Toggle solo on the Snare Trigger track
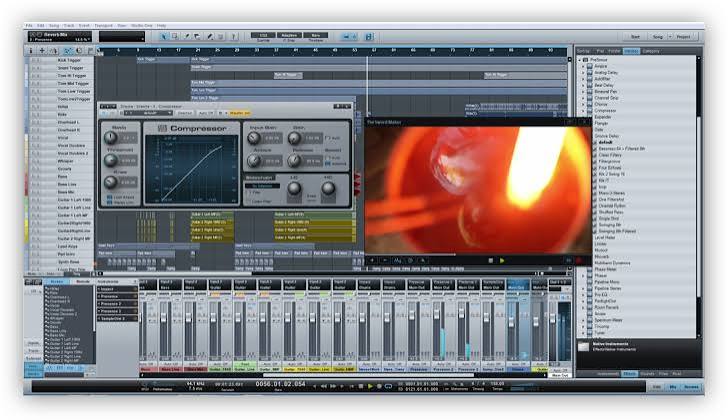The image size is (728, 420). coord(39,68)
